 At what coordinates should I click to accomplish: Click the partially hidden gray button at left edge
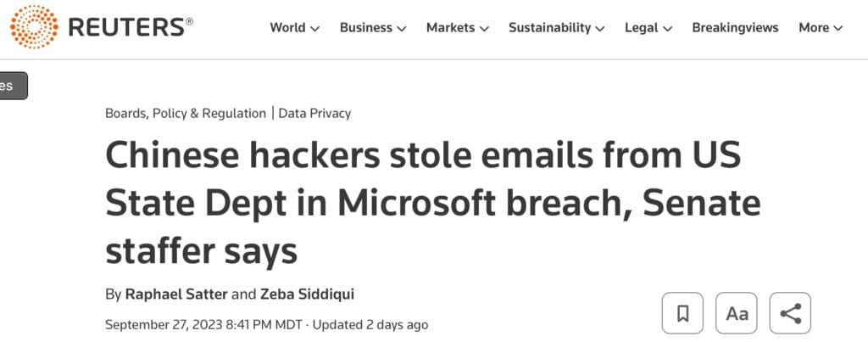pos(12,86)
